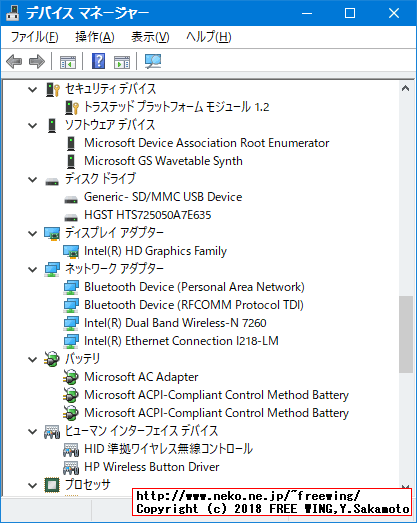
Task: Select Microsoft AC Adapter text
Action: tap(141, 377)
